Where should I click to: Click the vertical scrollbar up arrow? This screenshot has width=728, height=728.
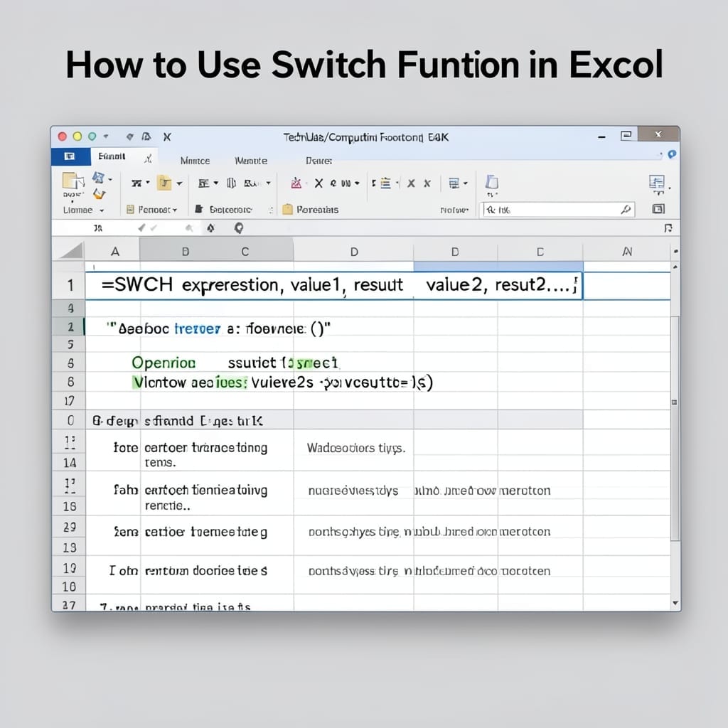tap(675, 267)
